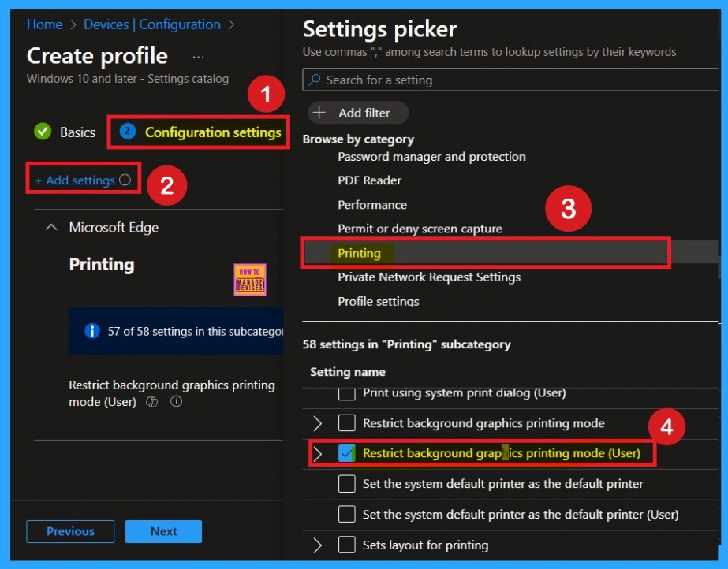The height and width of the screenshot is (569, 728).
Task: Check Sets layout for printing checkbox
Action: (347, 545)
